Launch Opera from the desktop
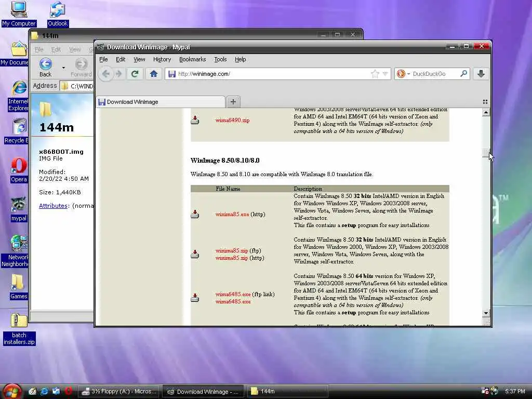This screenshot has width=532, height=399. click(19, 170)
